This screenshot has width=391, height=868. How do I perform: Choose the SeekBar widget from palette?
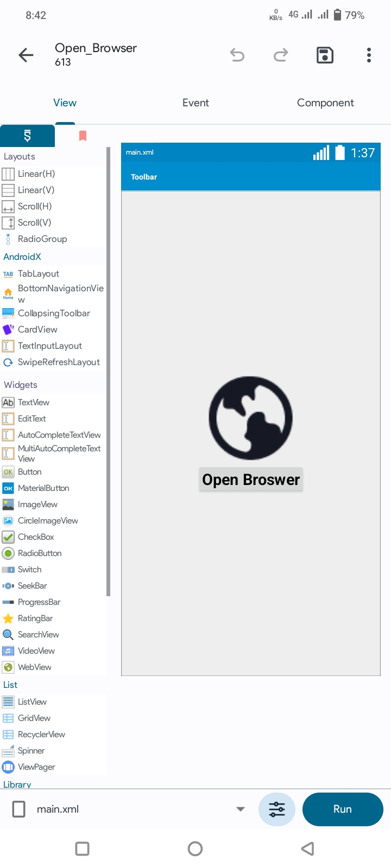coord(54,586)
